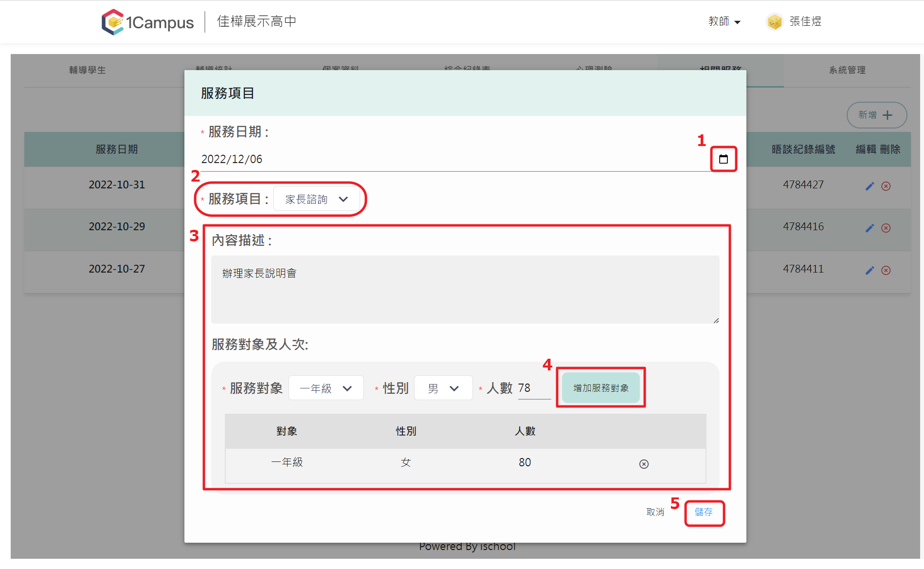Click the 1Campus logo
924x569 pixels.
tap(147, 22)
